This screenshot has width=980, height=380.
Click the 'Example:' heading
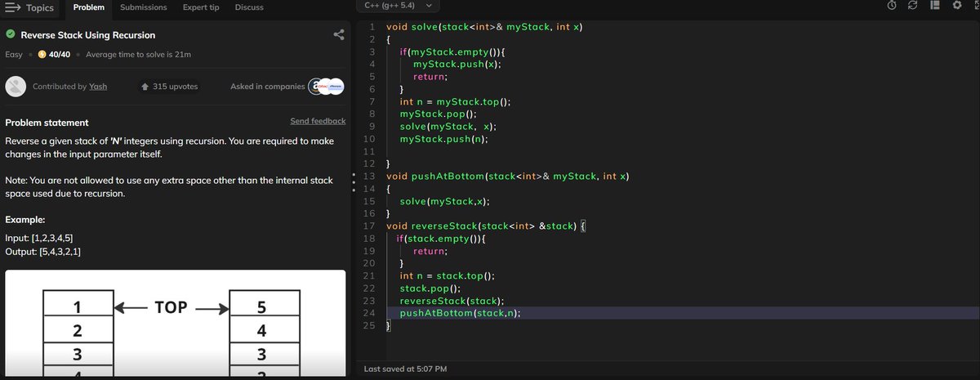point(24,220)
